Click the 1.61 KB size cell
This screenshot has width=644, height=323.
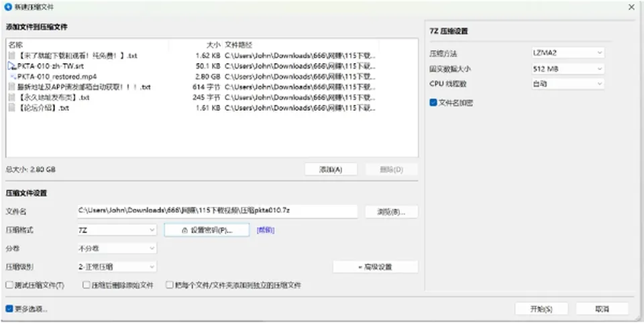click(x=207, y=108)
